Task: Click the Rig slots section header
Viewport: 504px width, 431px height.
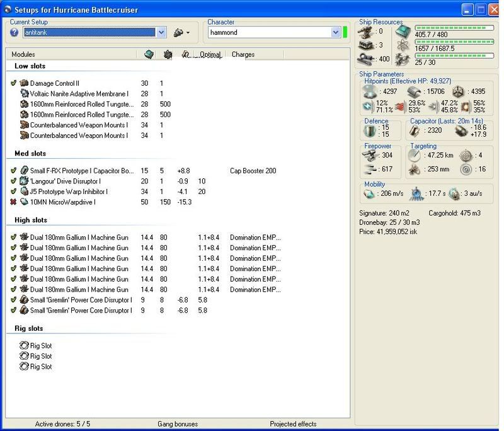Action: [x=29, y=328]
